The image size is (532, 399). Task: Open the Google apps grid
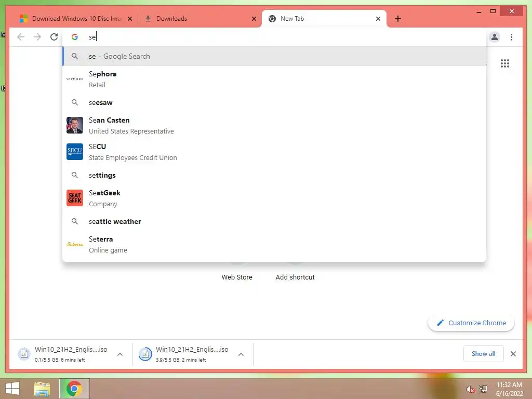coord(504,63)
